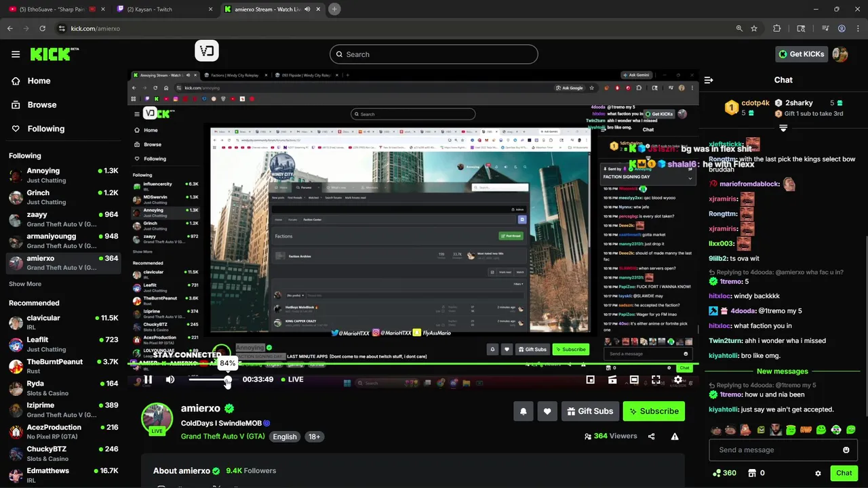Follow amierxo with heart button
This screenshot has width=868, height=488.
(547, 411)
